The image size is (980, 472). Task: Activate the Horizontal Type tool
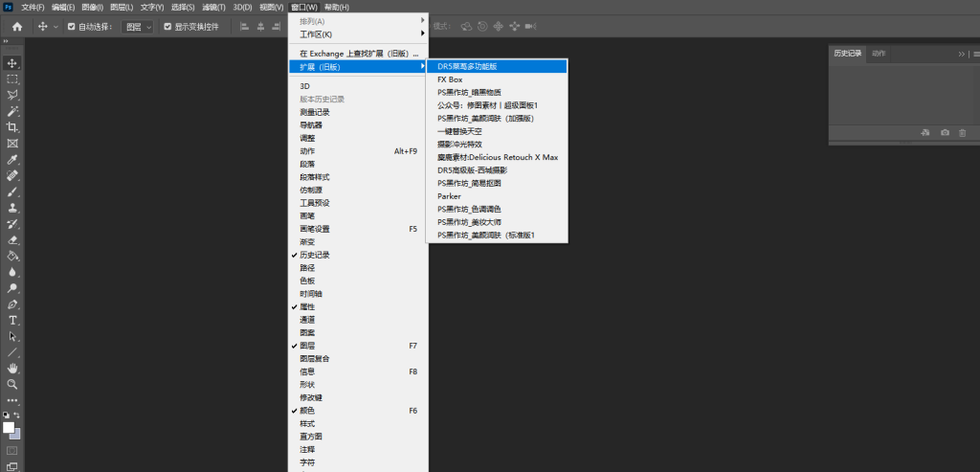(x=12, y=320)
